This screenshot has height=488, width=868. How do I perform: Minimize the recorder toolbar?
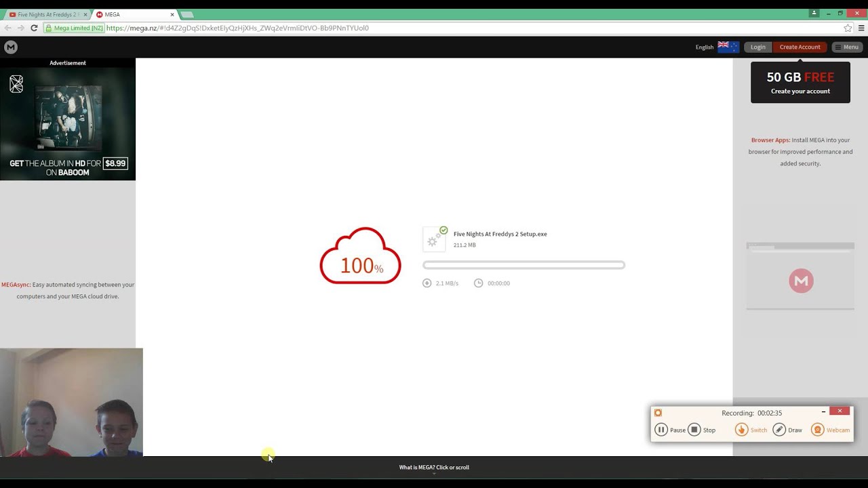pyautogui.click(x=823, y=411)
